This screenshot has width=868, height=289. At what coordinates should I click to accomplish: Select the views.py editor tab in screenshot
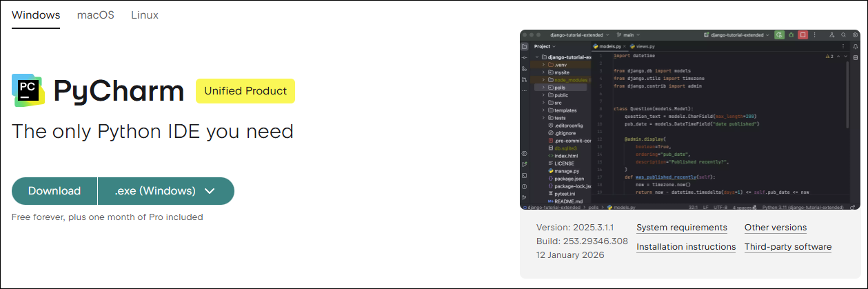[x=642, y=46]
